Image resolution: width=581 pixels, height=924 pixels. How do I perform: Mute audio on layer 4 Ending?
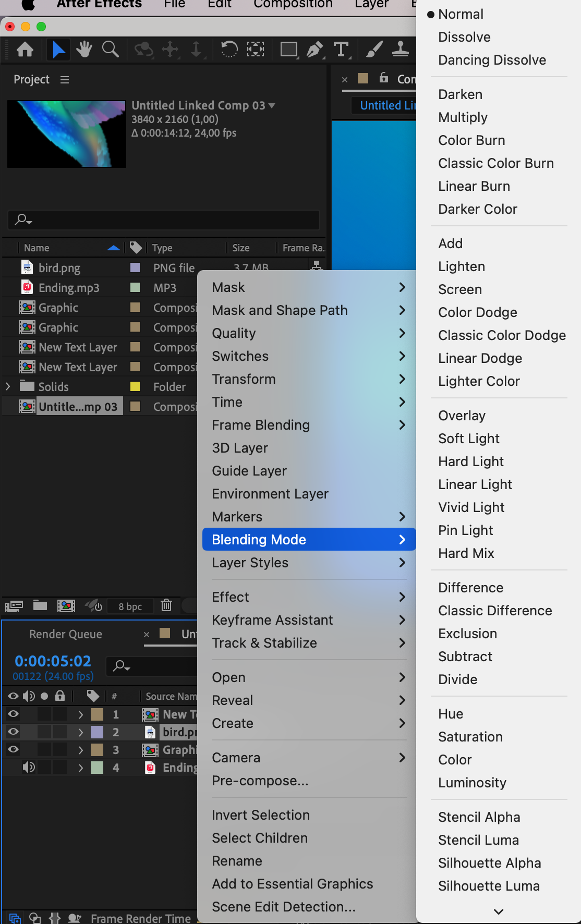(29, 768)
